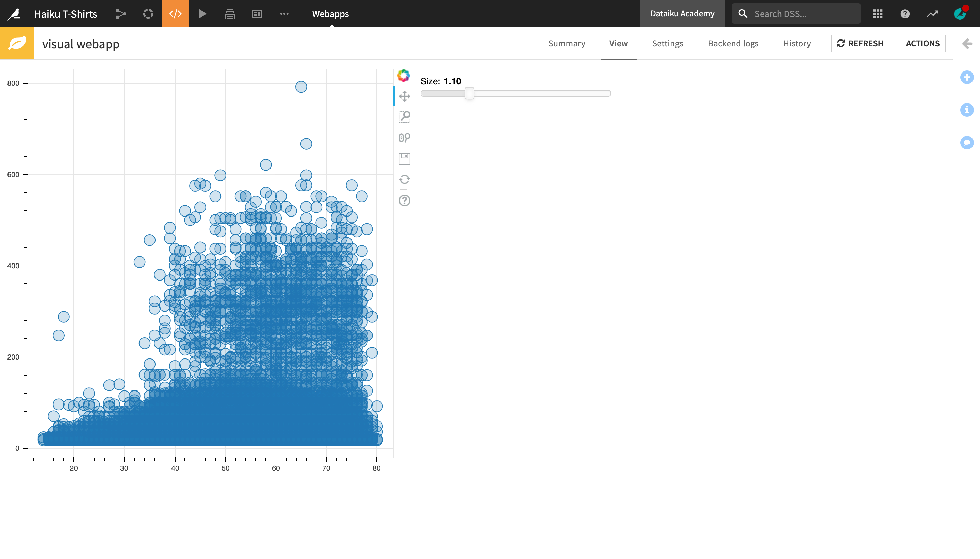Open the Backend logs tab

click(733, 43)
